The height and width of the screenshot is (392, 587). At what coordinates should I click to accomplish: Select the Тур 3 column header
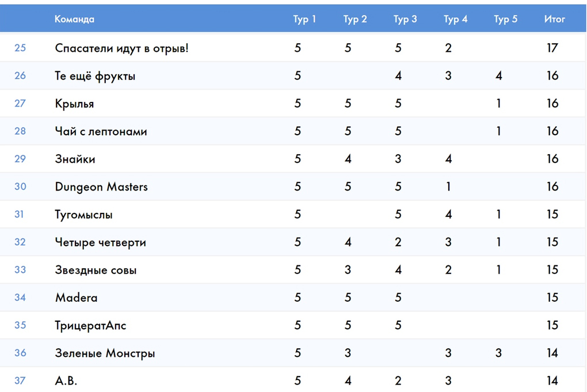coord(405,19)
